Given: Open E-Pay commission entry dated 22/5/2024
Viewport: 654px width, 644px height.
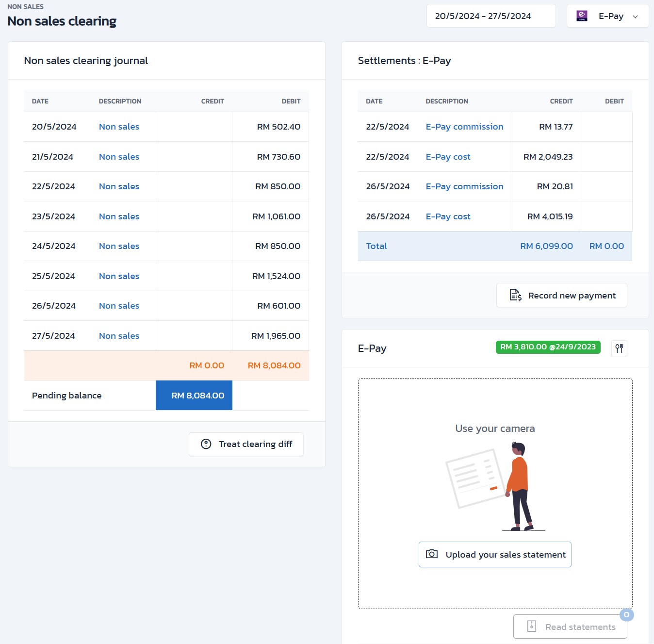Looking at the screenshot, I should 464,127.
